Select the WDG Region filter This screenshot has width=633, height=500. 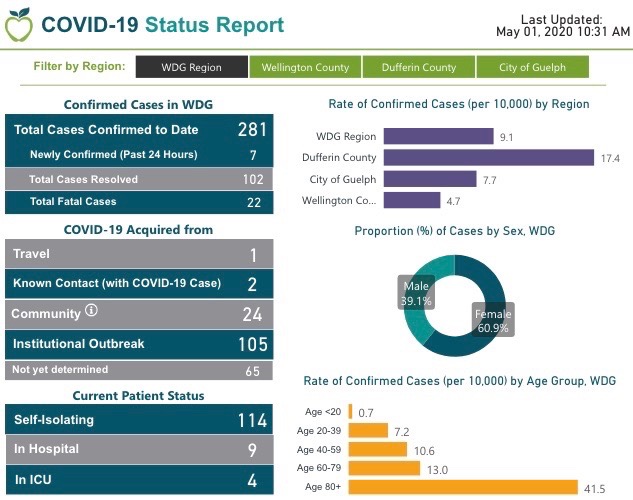tap(191, 67)
